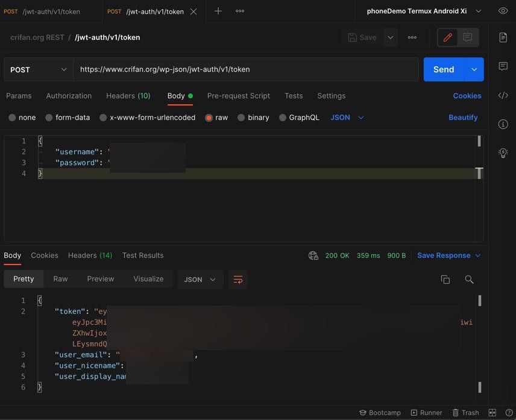This screenshot has height=420, width=516.
Task: Open the request info sidebar icon
Action: tap(503, 124)
